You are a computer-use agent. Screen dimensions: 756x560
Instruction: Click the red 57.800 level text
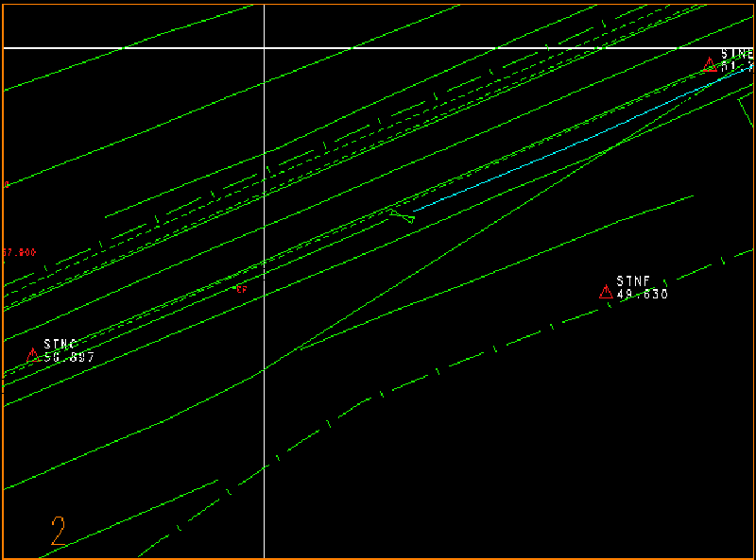click(x=19, y=253)
